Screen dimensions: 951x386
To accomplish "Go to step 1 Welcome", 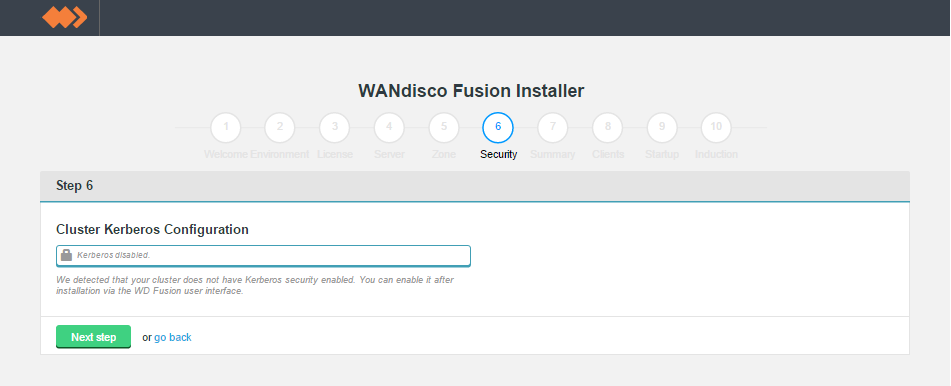I will tap(226, 127).
